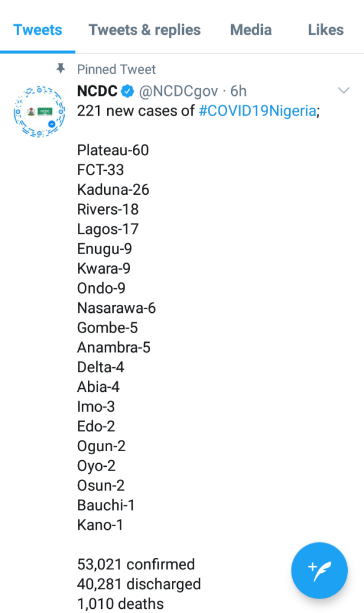
Task: Tap the compose new tweet button
Action: click(x=319, y=570)
